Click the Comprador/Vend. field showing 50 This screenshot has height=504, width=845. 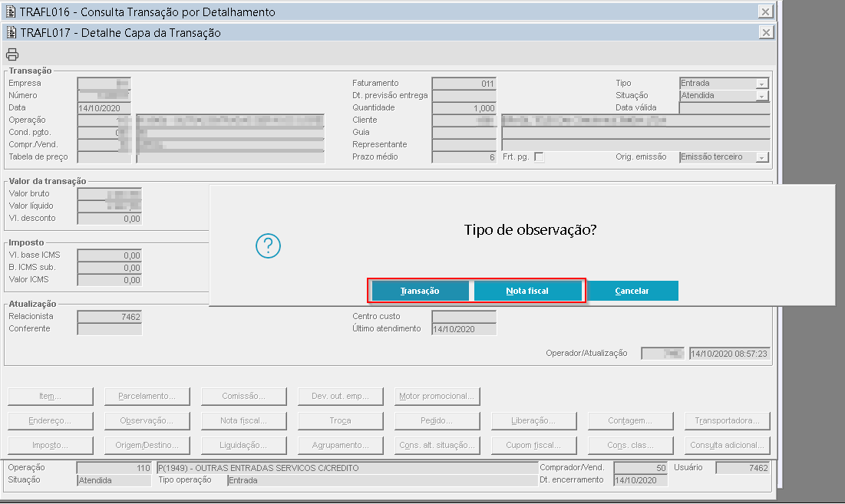click(640, 468)
